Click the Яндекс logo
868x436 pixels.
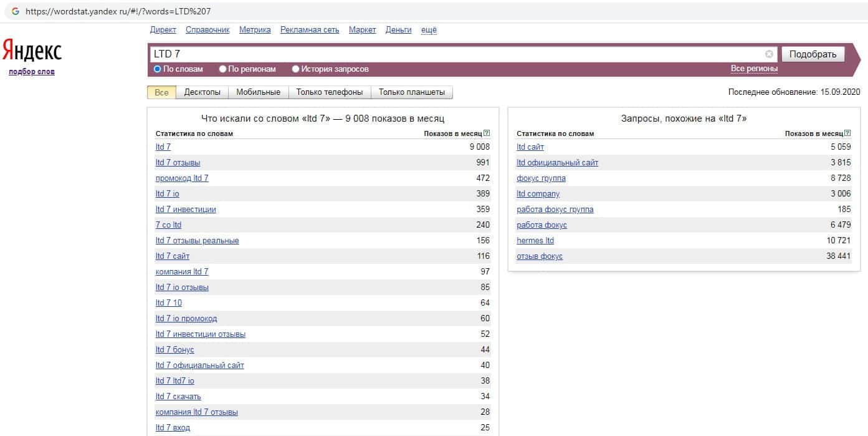[32, 51]
